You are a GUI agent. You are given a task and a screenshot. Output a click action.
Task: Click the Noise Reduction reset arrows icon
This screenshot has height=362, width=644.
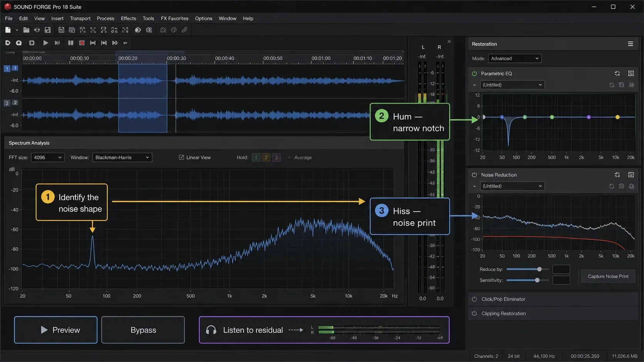pyautogui.click(x=617, y=175)
